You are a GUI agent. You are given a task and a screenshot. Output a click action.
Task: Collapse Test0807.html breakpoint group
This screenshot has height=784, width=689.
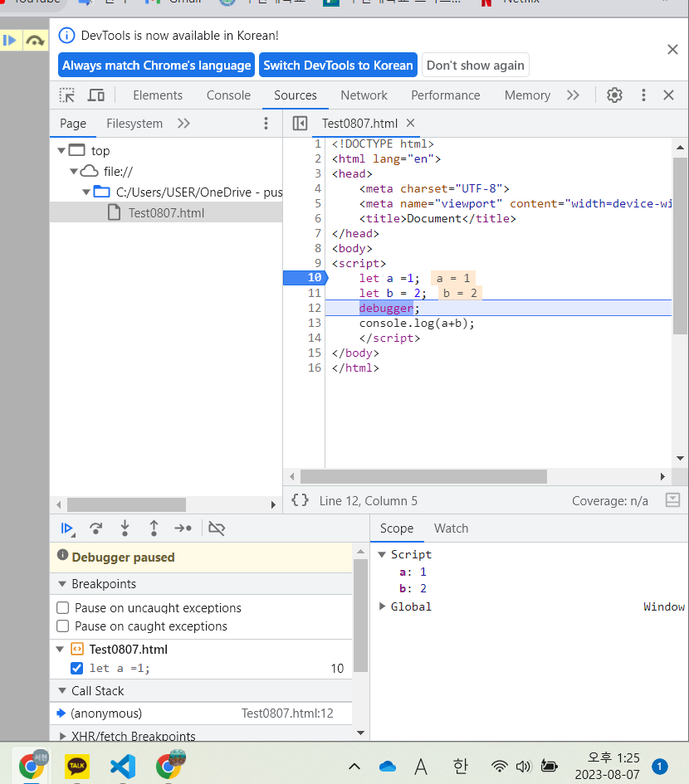coord(60,650)
